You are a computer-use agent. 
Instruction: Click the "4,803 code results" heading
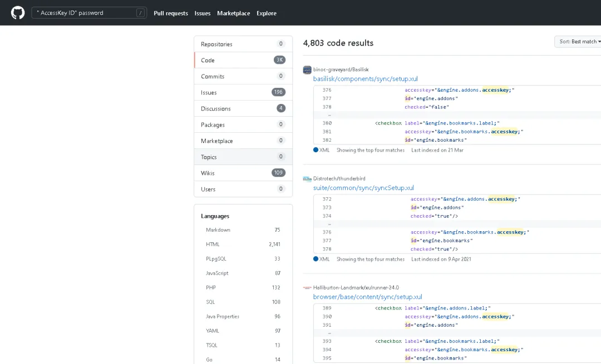pyautogui.click(x=338, y=43)
